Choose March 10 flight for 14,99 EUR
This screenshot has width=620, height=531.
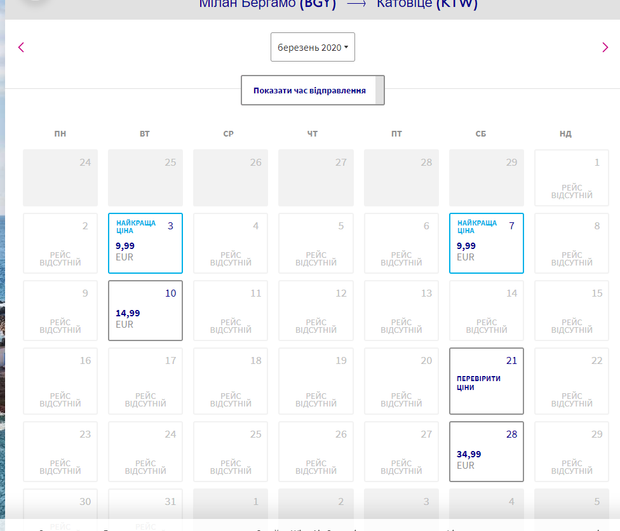pyautogui.click(x=145, y=310)
